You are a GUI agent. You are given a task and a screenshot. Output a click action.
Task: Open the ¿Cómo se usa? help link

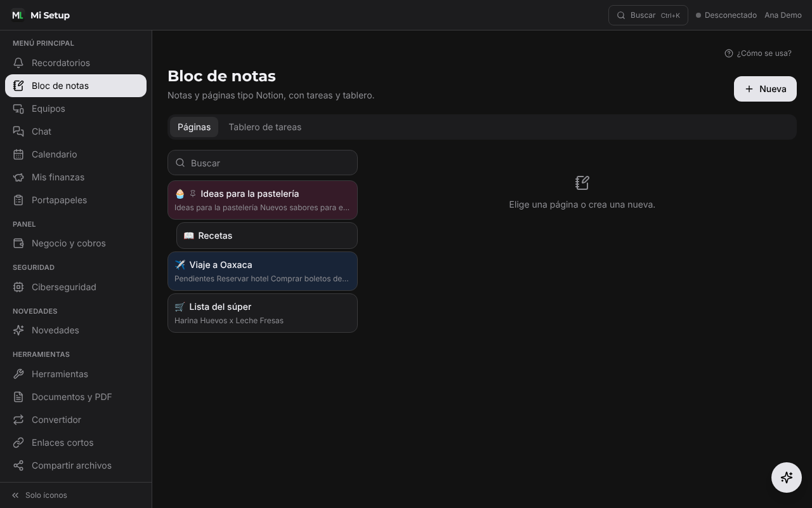[758, 53]
